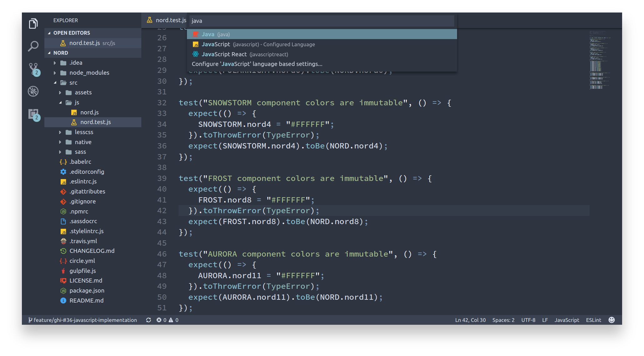Click the gulpfile.js gulp icon
Viewport: 644px width, 356px height.
(63, 271)
